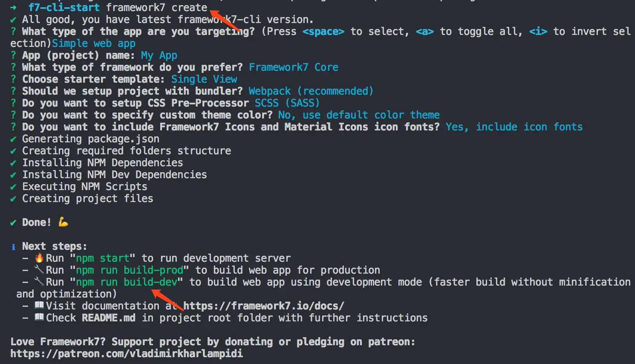Click the wrench icon before build-prod line
Screen dimensions: 635x364
(39, 270)
